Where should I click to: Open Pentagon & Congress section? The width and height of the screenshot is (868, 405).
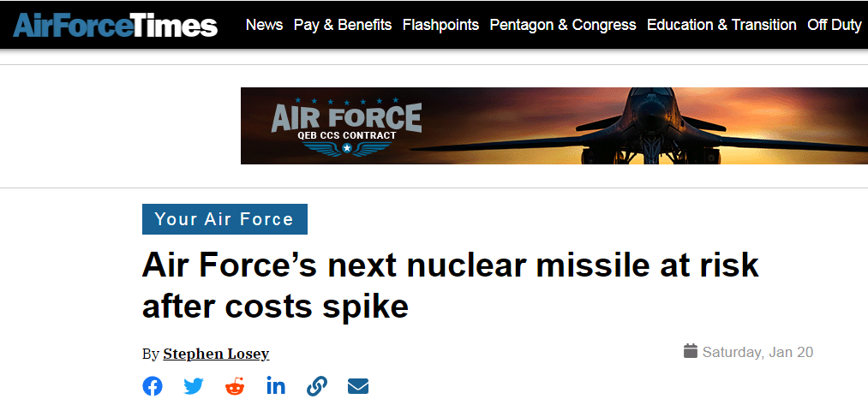[x=563, y=25]
